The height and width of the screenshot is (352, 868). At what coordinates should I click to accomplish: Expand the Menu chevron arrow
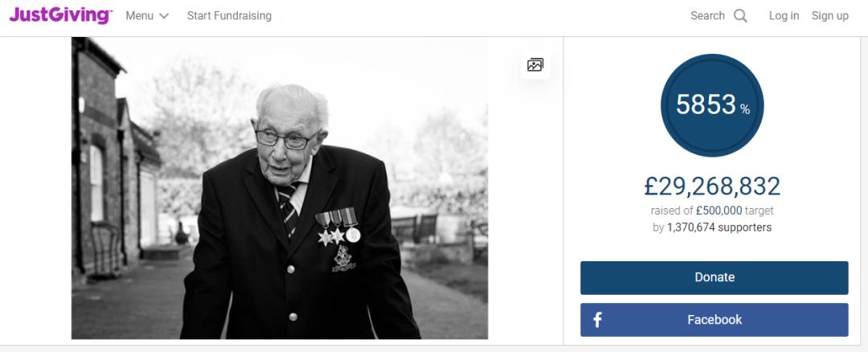[x=164, y=16]
